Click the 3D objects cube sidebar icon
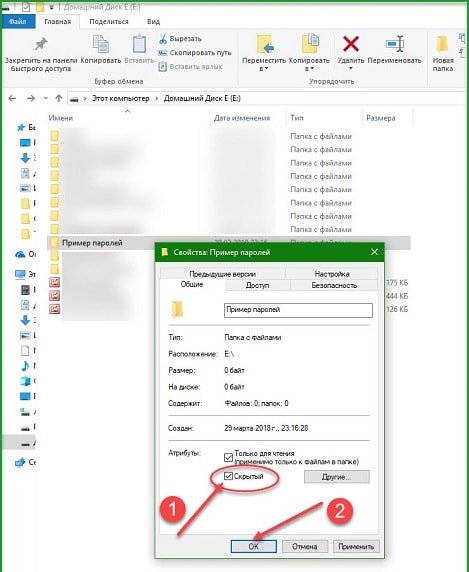 [25, 381]
